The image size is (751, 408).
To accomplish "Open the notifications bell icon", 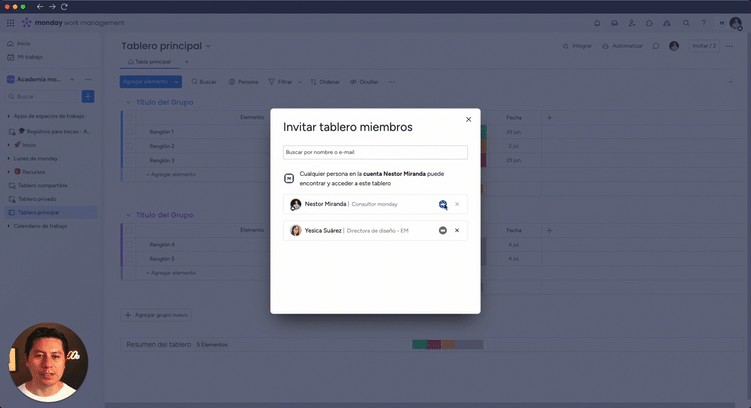I will point(597,23).
